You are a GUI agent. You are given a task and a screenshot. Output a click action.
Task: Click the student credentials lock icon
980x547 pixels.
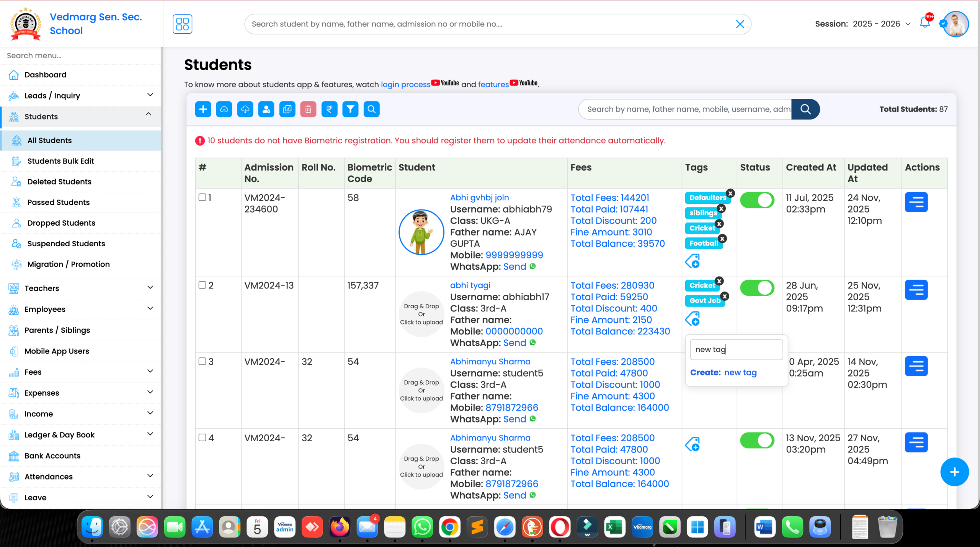(x=266, y=109)
